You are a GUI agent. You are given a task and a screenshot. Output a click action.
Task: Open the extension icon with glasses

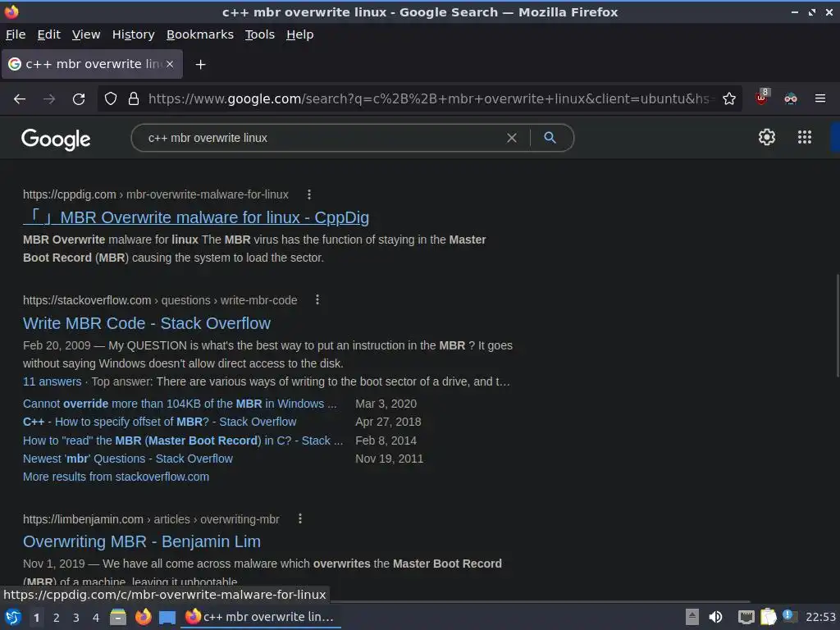tap(791, 98)
